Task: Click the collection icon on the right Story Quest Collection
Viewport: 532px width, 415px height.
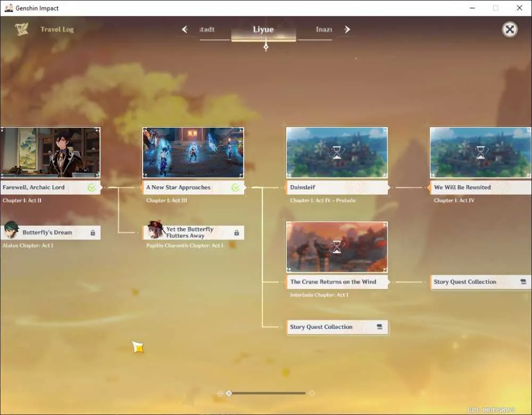Action: coord(523,281)
